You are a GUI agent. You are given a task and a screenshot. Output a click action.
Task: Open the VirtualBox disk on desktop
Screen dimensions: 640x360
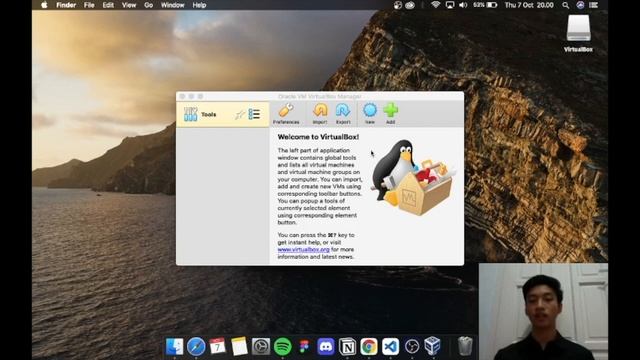click(x=578, y=33)
